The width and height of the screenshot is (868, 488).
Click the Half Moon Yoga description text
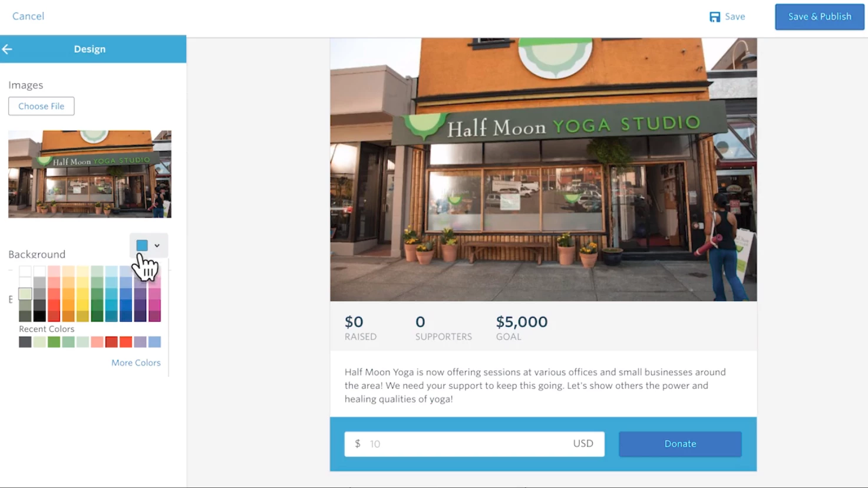535,385
